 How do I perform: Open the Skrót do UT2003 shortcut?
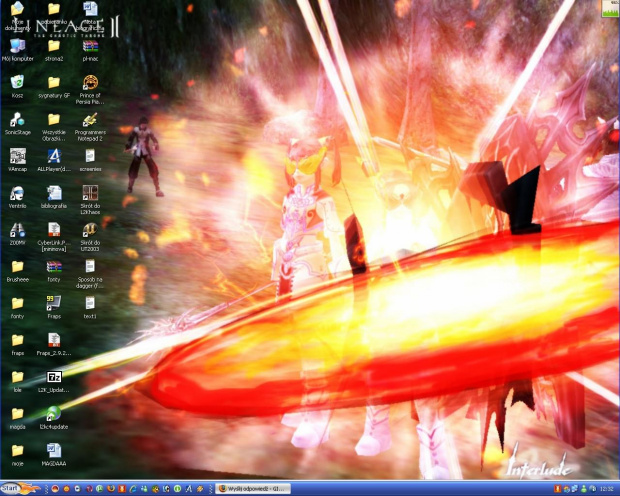(90, 230)
